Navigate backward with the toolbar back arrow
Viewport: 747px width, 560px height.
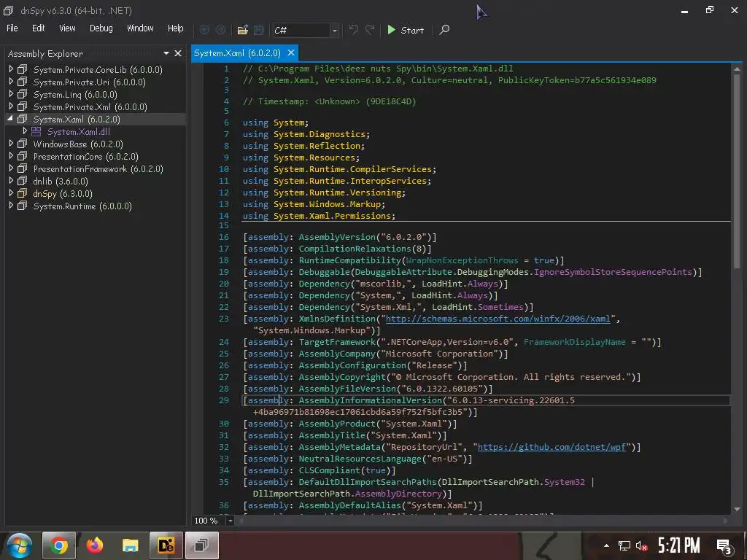pos(204,30)
